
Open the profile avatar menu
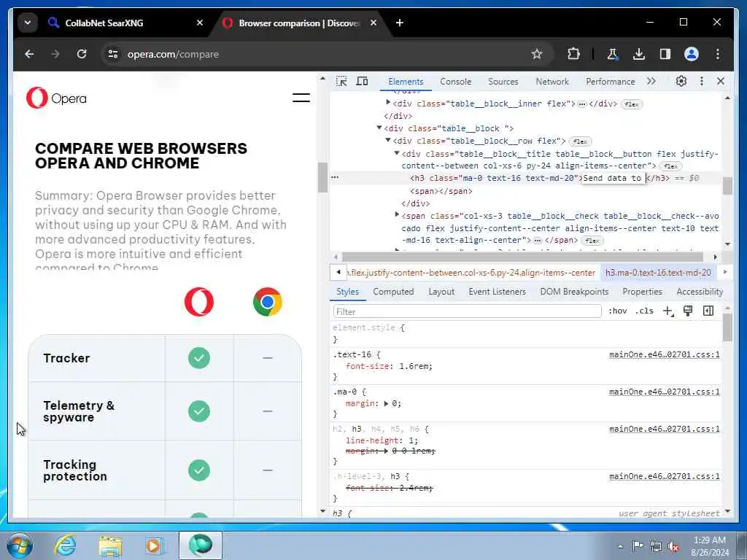click(692, 54)
